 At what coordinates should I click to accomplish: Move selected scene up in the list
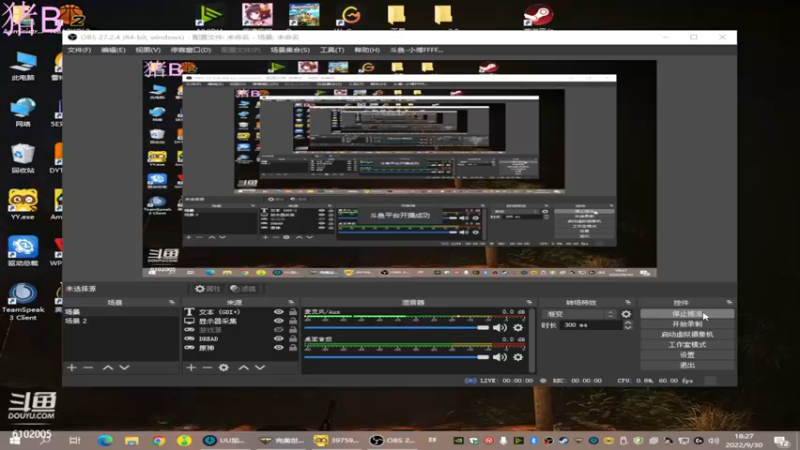(x=108, y=367)
